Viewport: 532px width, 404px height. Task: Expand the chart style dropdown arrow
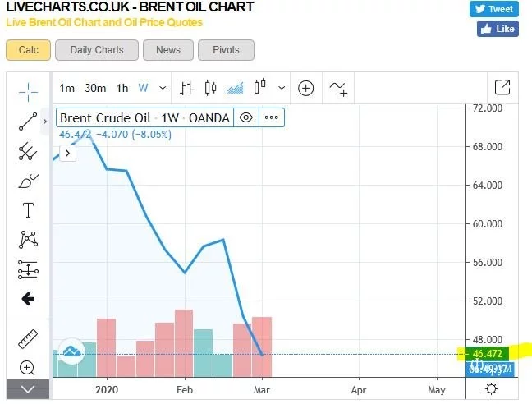[x=282, y=88]
